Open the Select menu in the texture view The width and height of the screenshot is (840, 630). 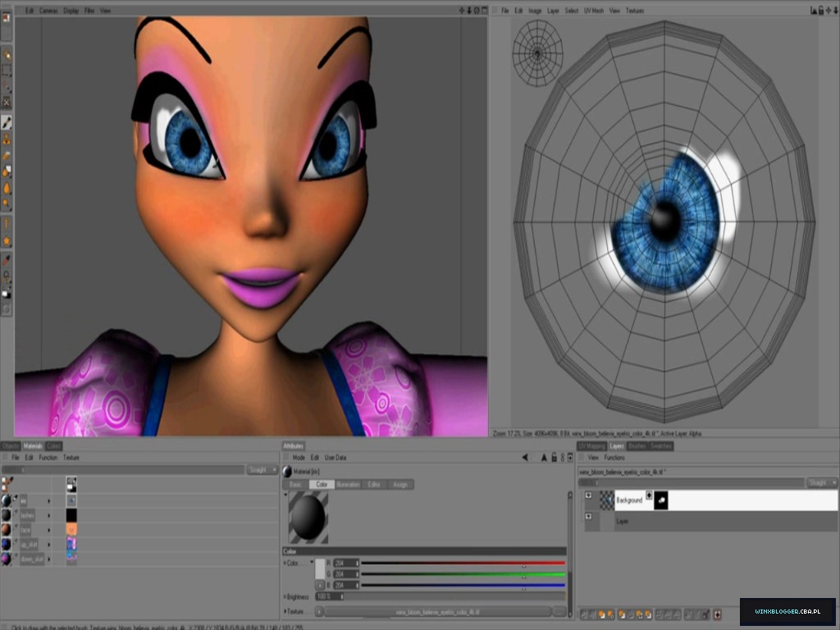click(x=572, y=10)
